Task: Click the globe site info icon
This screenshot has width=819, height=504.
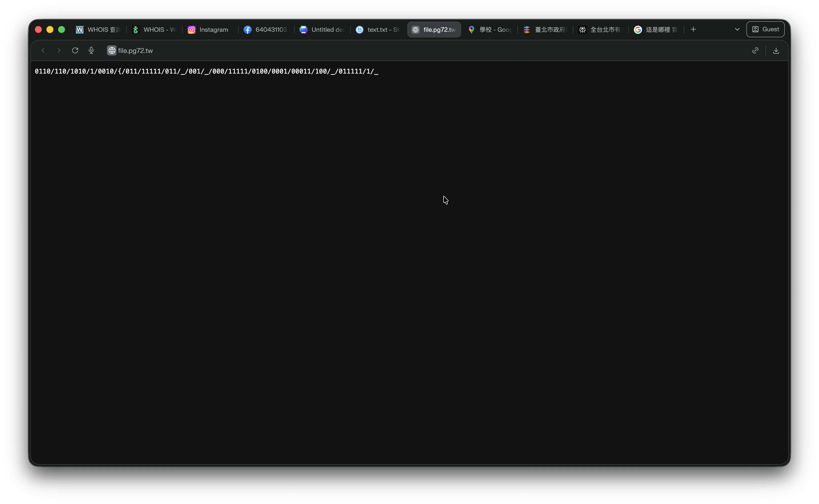Action: coord(112,50)
